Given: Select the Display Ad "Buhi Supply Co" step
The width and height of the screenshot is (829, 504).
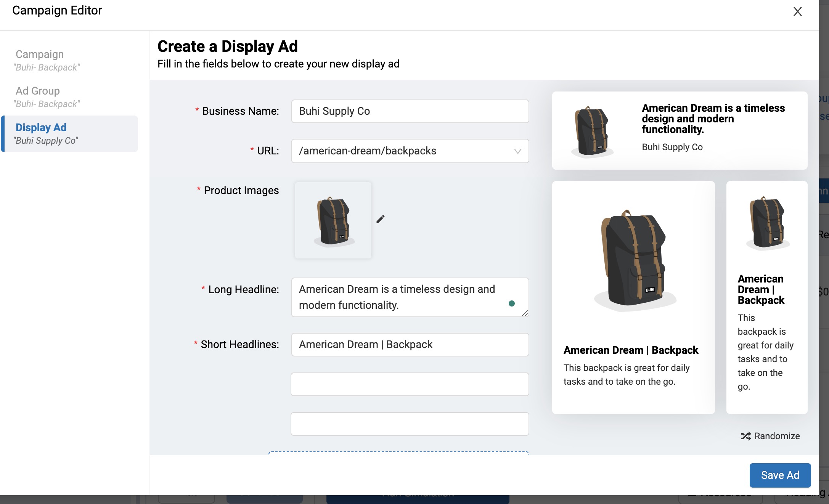Looking at the screenshot, I should pyautogui.click(x=46, y=133).
